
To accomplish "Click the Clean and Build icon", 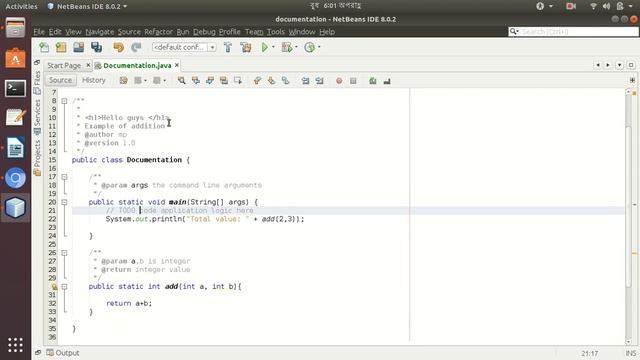I will tap(246, 47).
